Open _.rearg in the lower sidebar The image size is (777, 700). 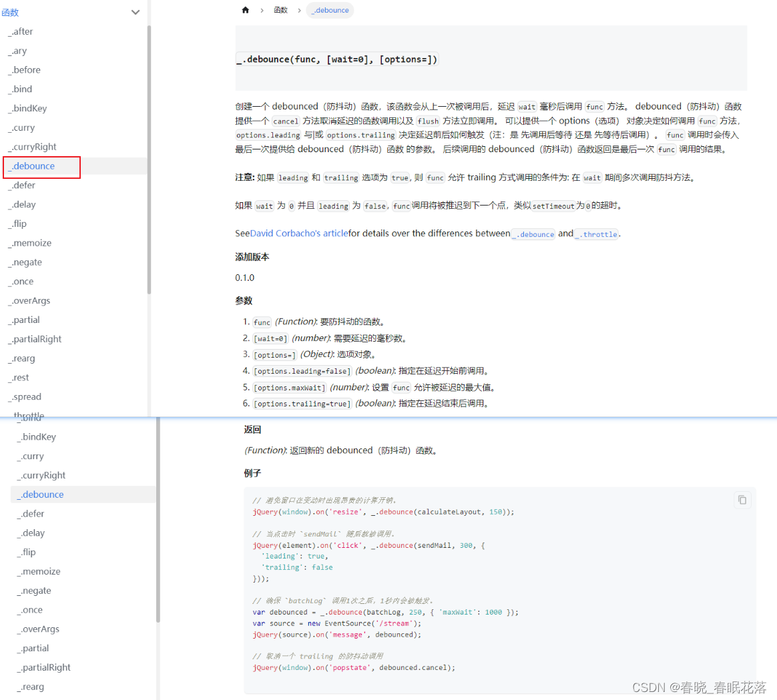tap(31, 687)
